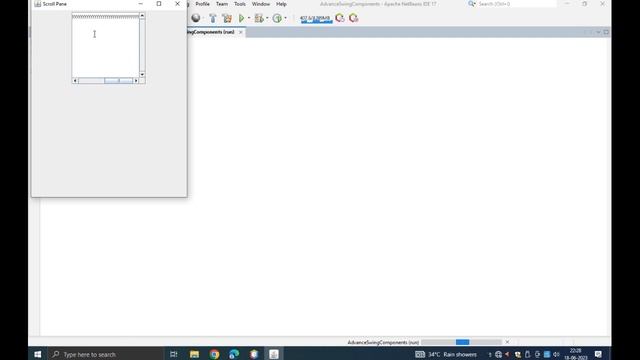Screen dimensions: 640x360
Task: Open the Help menu
Action: 281,4
